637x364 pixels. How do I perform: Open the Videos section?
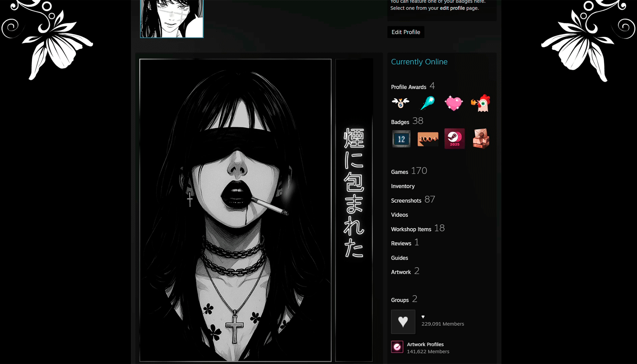[x=399, y=215]
